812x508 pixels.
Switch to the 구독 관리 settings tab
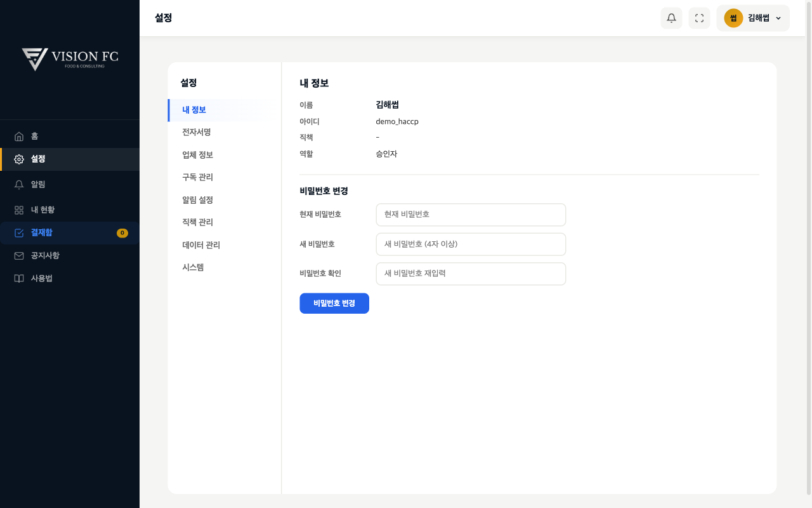225,177
